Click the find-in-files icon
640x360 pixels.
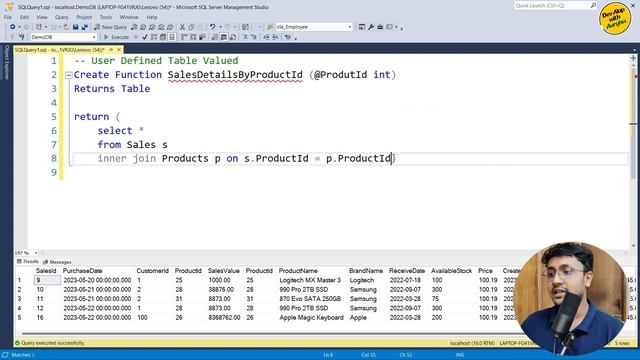270,27
